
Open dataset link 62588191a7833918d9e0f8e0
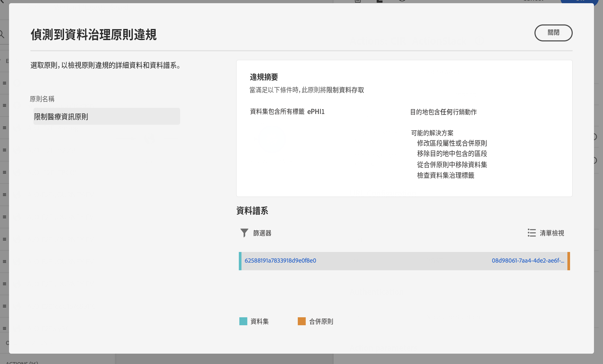(280, 261)
